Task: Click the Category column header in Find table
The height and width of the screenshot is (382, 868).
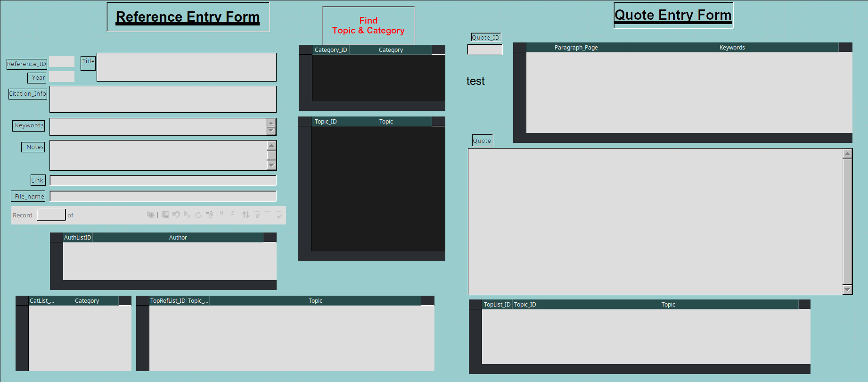Action: (x=391, y=50)
